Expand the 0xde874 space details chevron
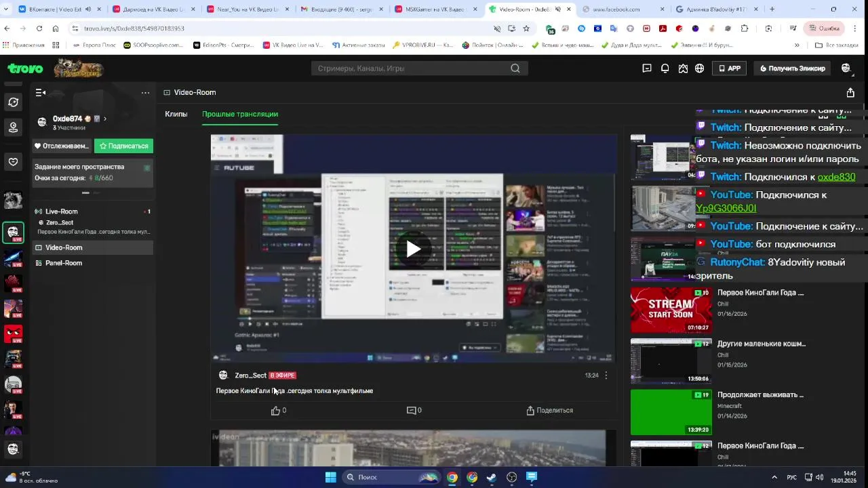The image size is (868, 488). pos(105,119)
